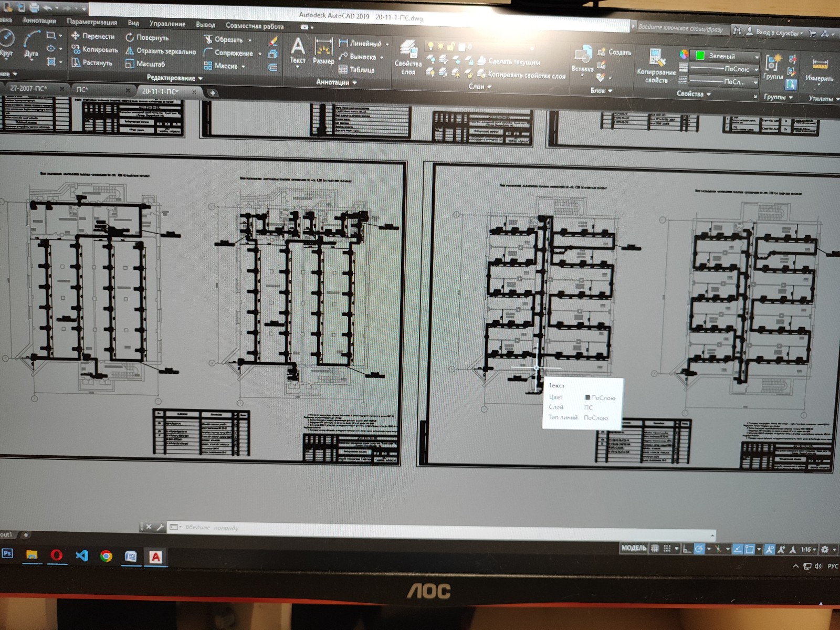Select the Move (Перенести) tool
The width and height of the screenshot is (840, 630).
coord(93,36)
